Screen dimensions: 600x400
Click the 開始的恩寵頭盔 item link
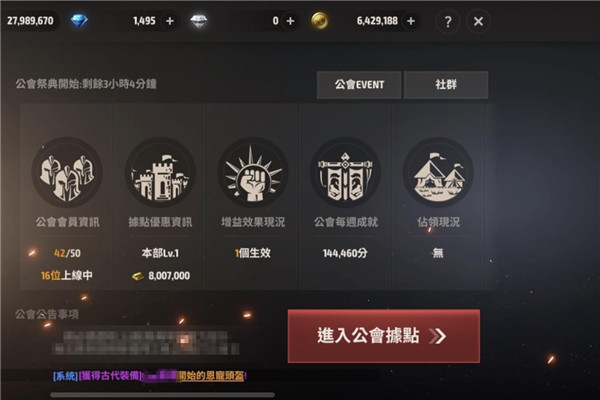point(212,376)
